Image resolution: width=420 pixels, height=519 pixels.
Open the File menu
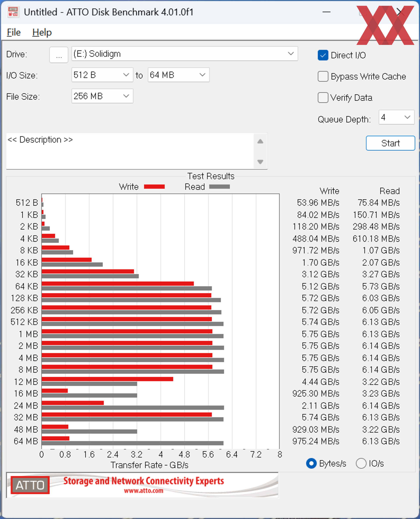coord(14,32)
